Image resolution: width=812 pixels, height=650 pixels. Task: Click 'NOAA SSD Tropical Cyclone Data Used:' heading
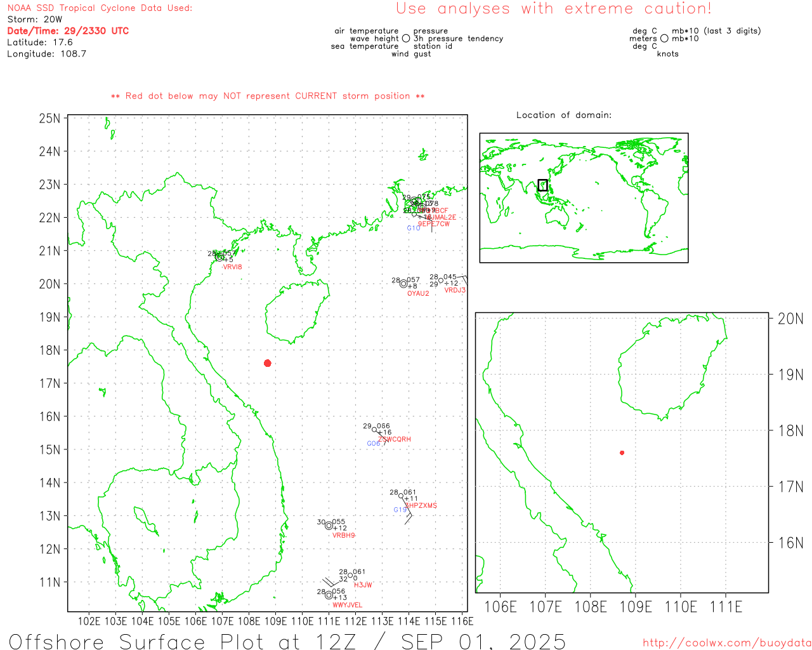coord(100,8)
